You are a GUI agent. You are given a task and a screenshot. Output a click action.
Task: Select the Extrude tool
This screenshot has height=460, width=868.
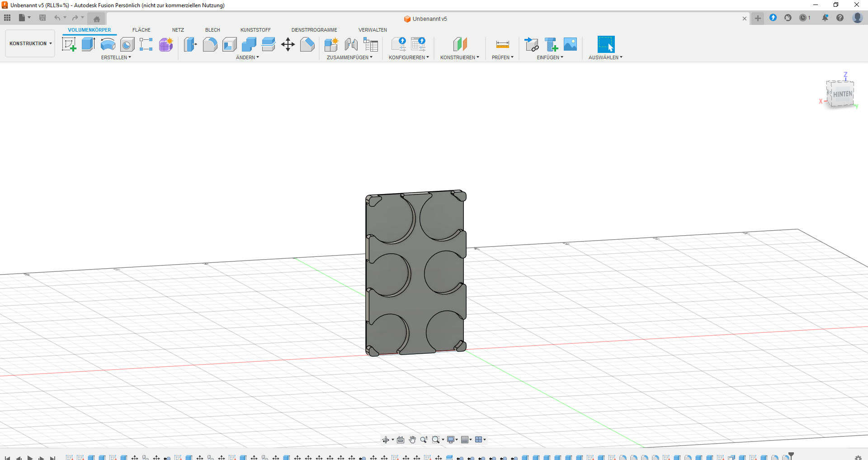coord(88,44)
